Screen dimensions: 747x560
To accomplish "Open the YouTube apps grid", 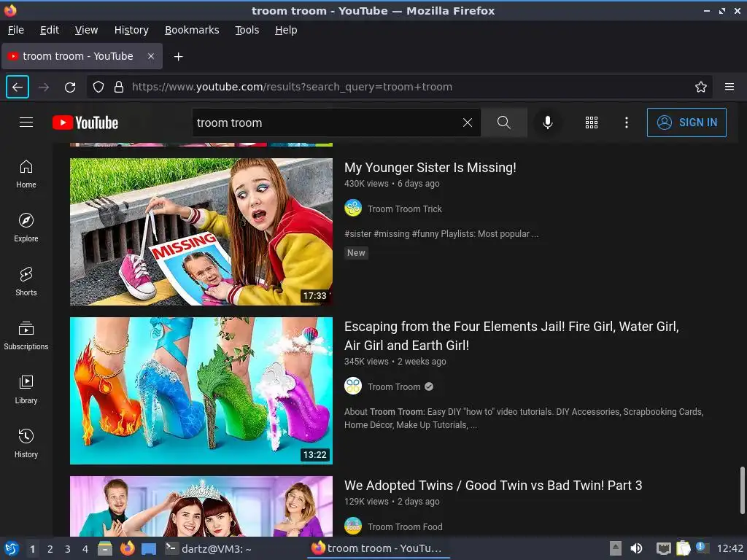I will point(591,122).
